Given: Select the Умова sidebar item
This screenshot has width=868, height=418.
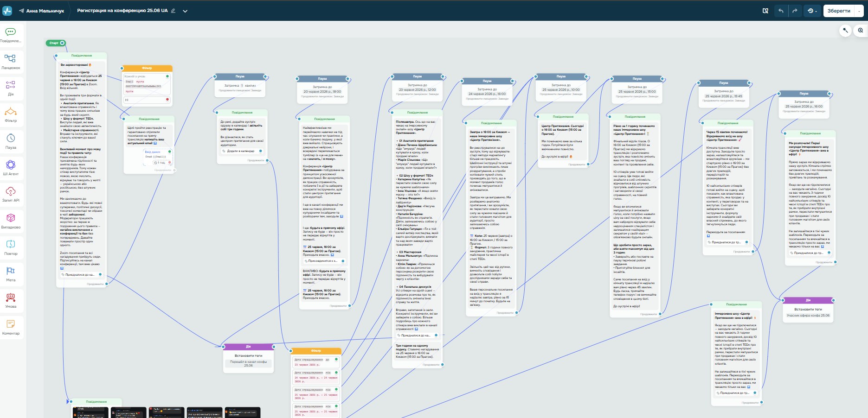Looking at the screenshot, I should 11,300.
